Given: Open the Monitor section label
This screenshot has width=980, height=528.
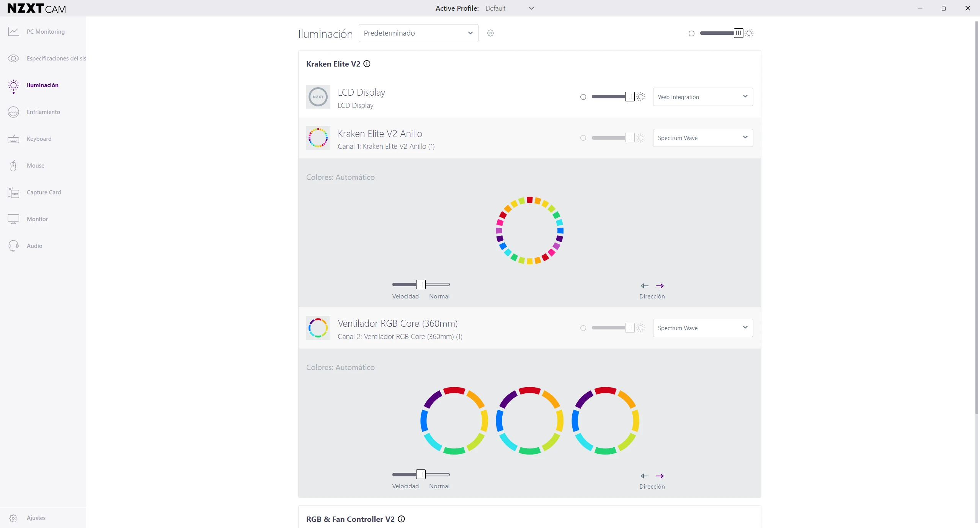Looking at the screenshot, I should pyautogui.click(x=37, y=219).
